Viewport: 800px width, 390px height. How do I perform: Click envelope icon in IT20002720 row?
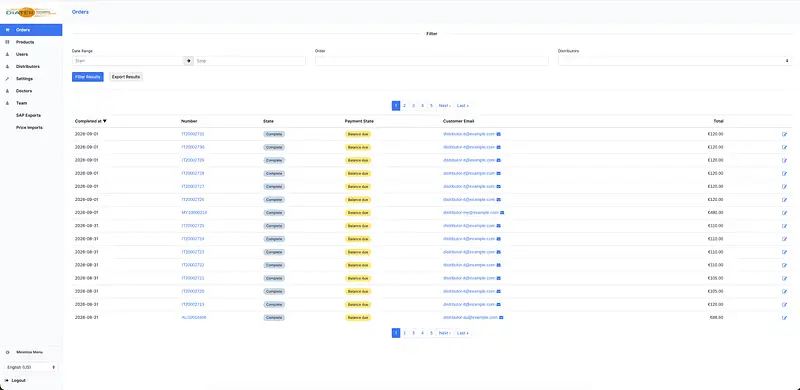coord(498,291)
